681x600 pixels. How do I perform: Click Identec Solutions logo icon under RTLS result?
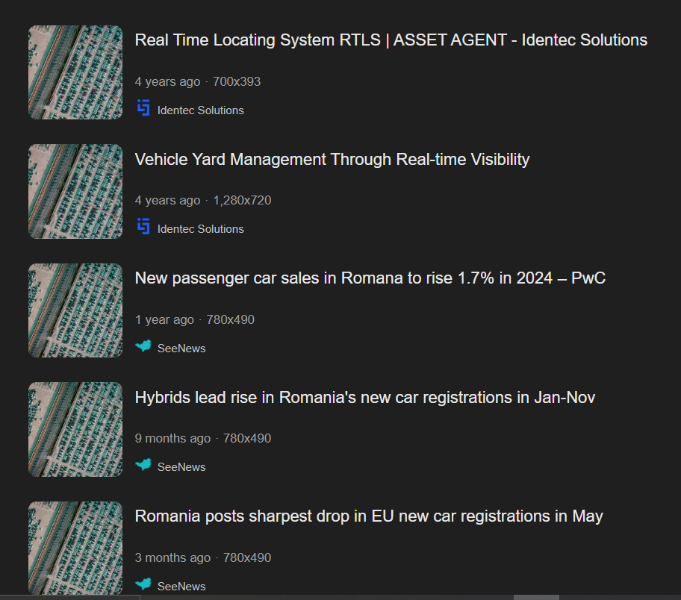(143, 109)
